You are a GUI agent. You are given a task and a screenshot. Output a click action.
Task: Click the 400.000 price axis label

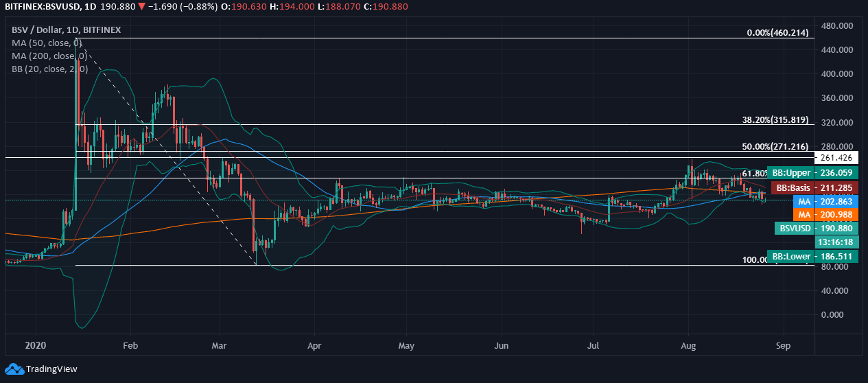837,74
